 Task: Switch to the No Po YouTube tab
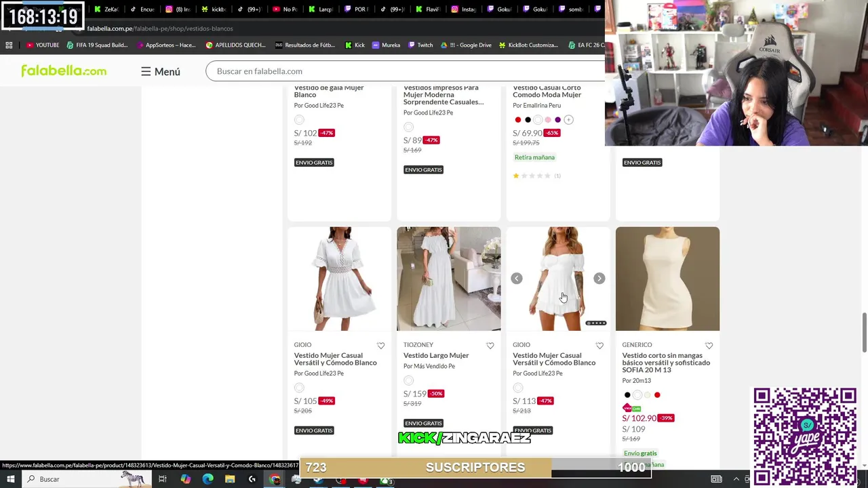pyautogui.click(x=285, y=9)
